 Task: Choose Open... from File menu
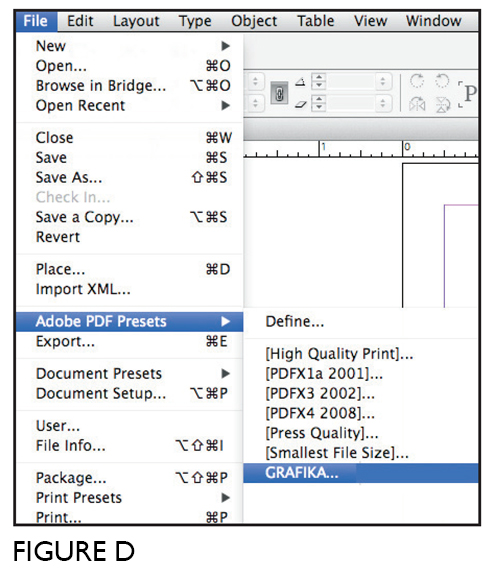point(130,66)
